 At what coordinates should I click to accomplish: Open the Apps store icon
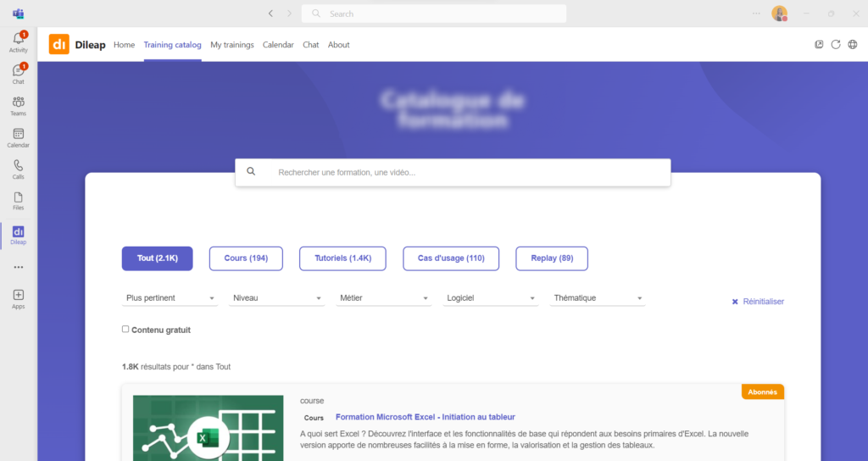18,297
